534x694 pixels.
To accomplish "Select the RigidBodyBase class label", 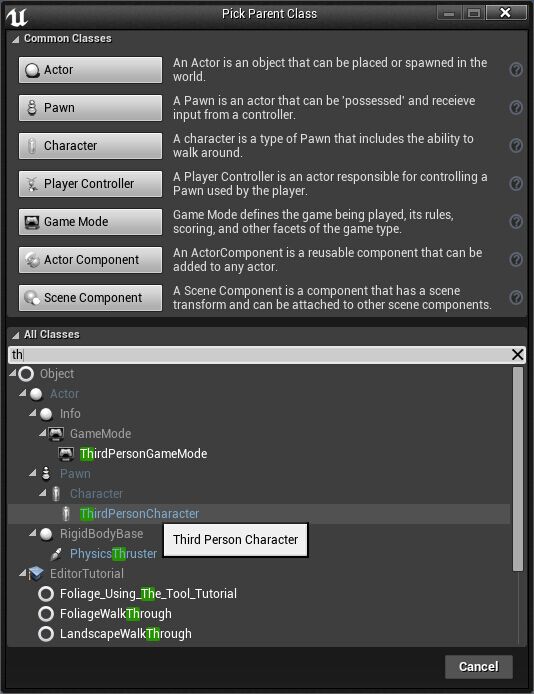I will 101,534.
